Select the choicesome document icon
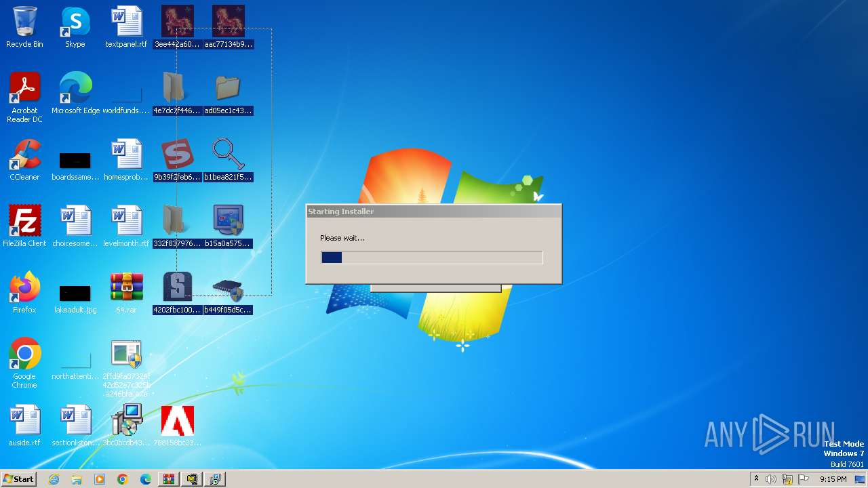The image size is (868, 488). click(x=75, y=226)
